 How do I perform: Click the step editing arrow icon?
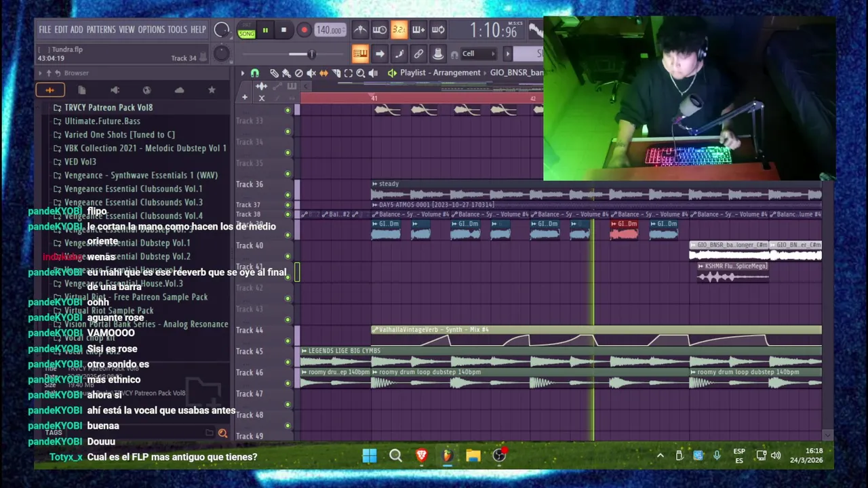tap(380, 54)
